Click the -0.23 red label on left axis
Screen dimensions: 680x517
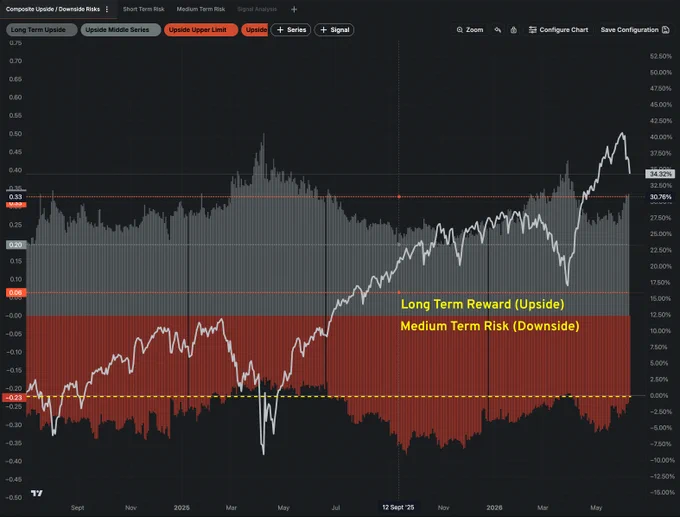click(14, 398)
